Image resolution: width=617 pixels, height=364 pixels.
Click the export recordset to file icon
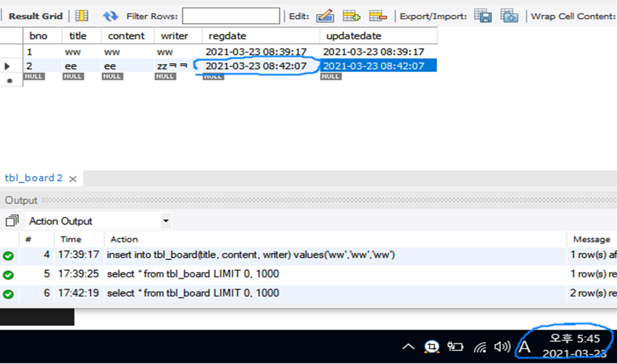click(483, 15)
